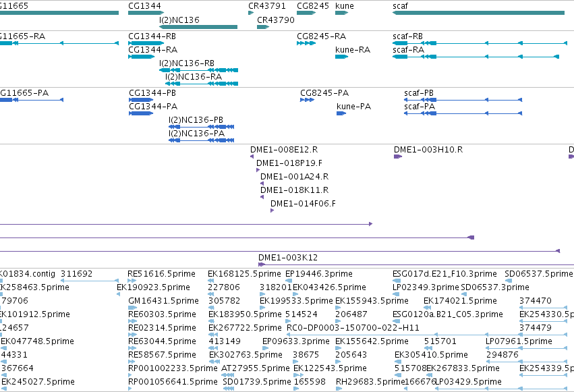Select protein l(2)NC136-PB
Screen dimensions: 574x392
(x=202, y=127)
